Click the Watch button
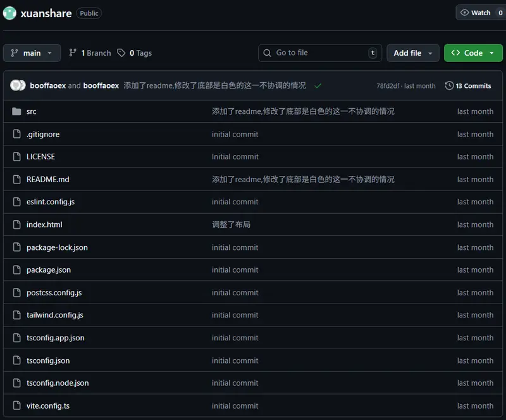Screen dimensions: 506x420 476,13
